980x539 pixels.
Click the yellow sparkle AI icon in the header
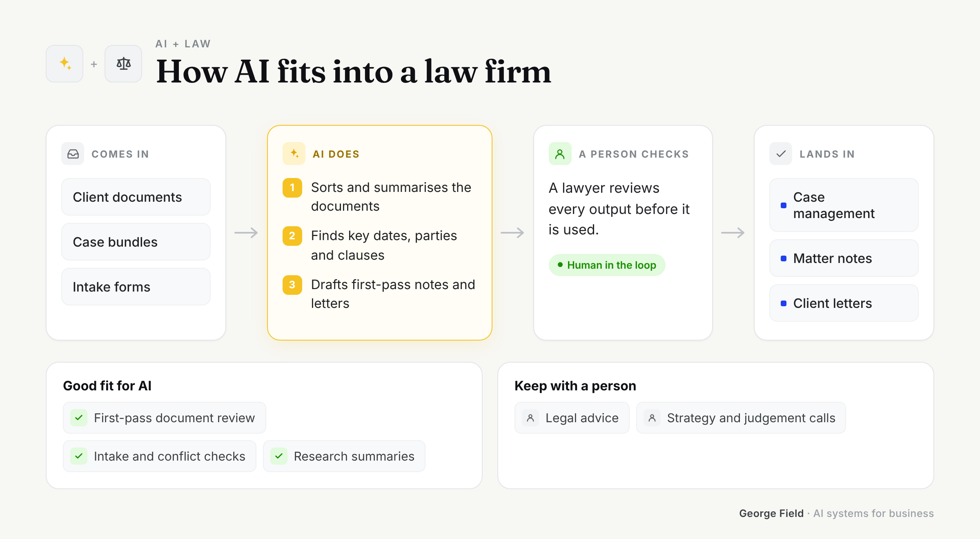pos(65,64)
